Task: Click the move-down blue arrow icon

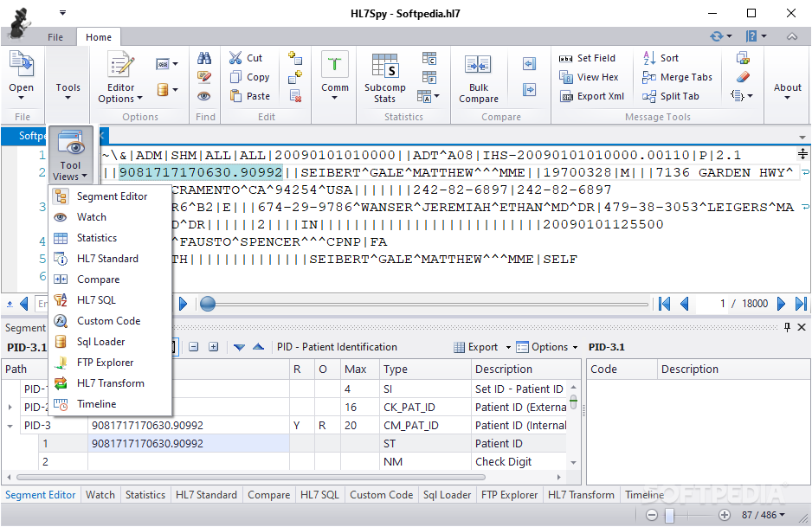Action: tap(239, 347)
